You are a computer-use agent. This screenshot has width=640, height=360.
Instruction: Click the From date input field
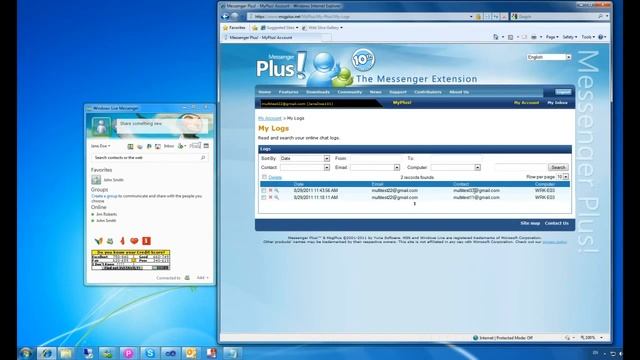375,158
